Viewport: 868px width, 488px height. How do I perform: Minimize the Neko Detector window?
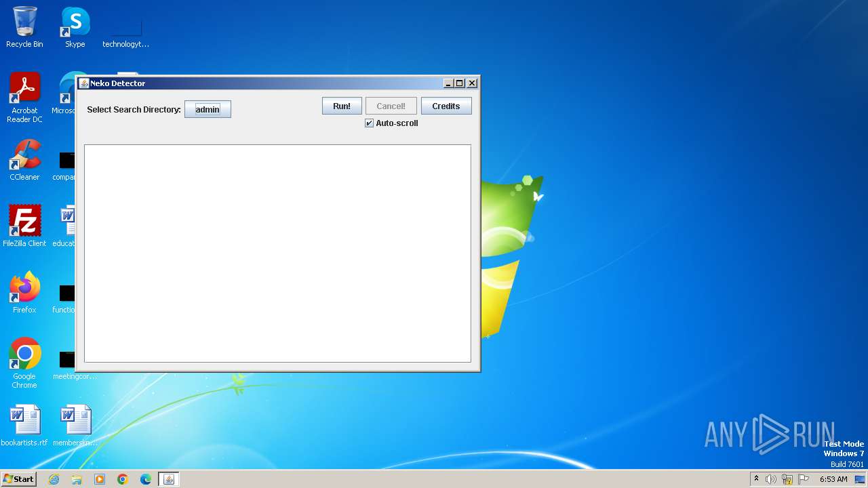448,83
